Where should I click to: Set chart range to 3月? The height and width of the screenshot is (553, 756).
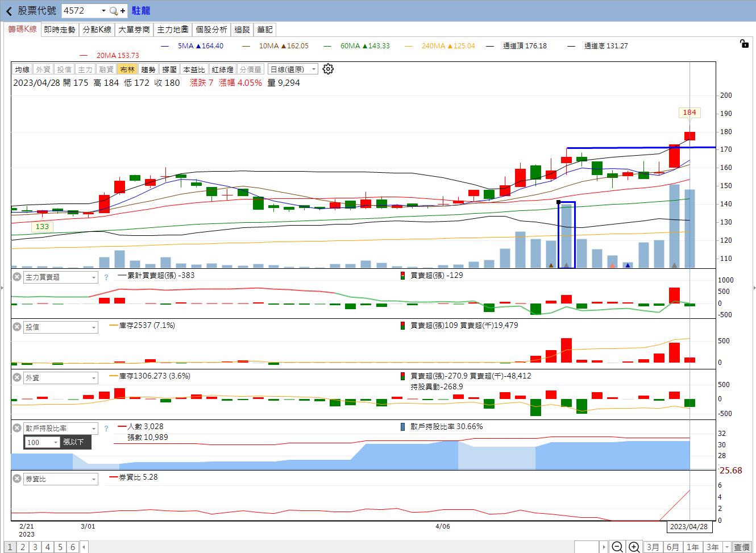(653, 547)
